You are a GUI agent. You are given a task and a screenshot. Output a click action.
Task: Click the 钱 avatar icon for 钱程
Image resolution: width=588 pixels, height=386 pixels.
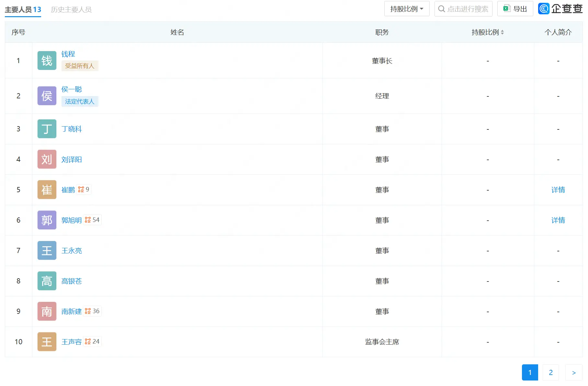(47, 61)
